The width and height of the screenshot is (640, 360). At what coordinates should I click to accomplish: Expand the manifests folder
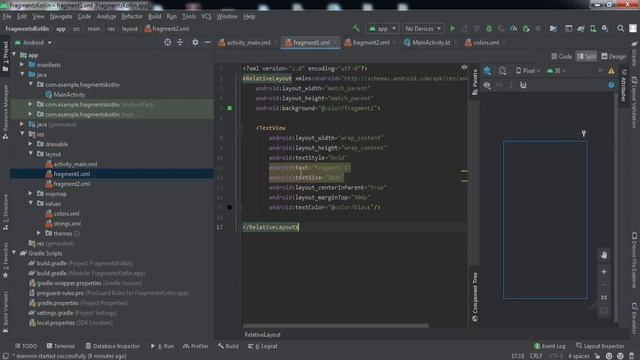pyautogui.click(x=22, y=64)
